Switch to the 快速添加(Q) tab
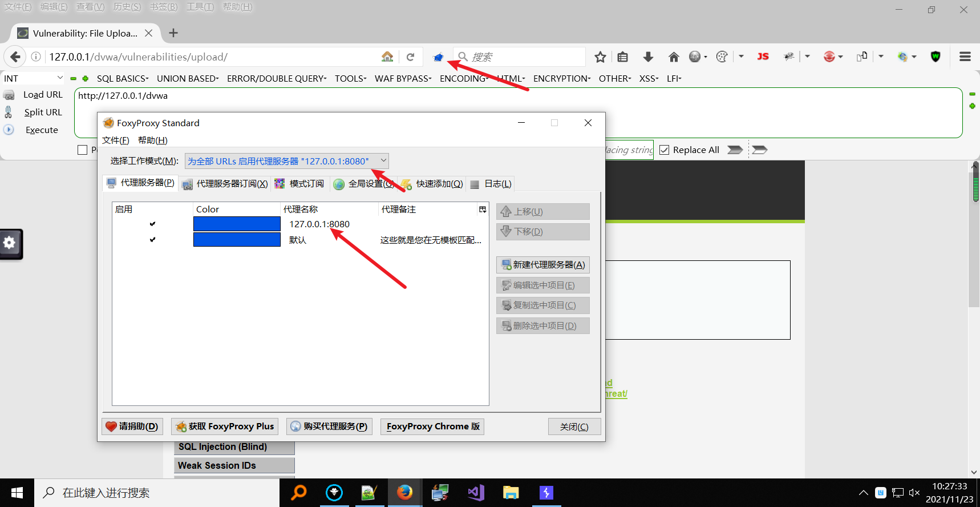This screenshot has height=507, width=980. (432, 184)
